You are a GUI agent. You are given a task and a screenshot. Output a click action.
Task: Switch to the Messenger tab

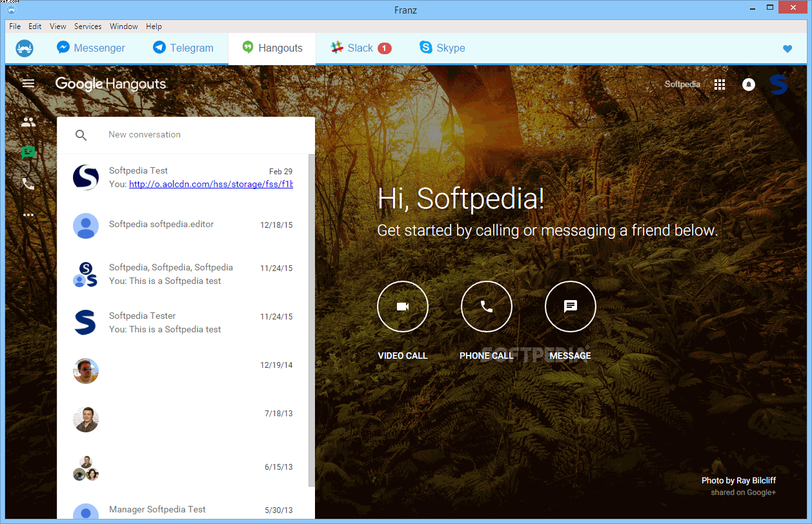(x=90, y=48)
